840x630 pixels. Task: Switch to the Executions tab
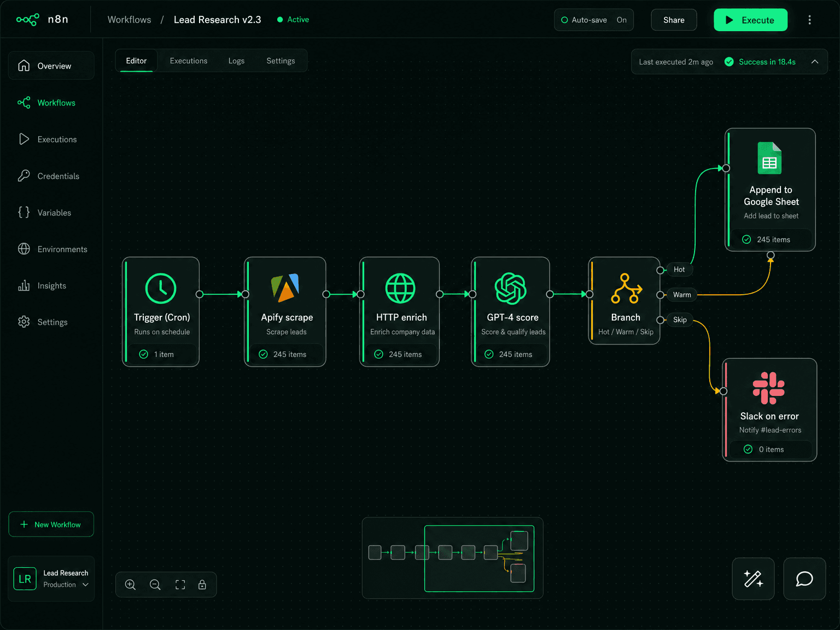(x=189, y=61)
